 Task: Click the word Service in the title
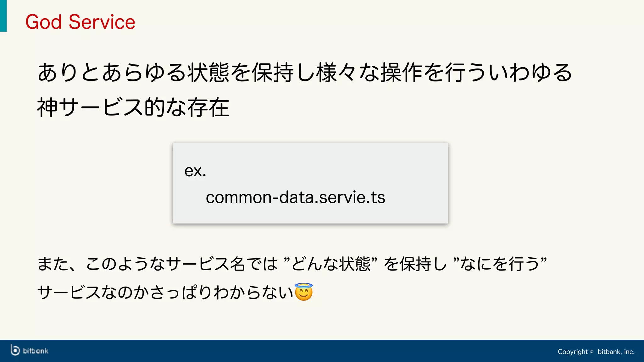tap(102, 22)
